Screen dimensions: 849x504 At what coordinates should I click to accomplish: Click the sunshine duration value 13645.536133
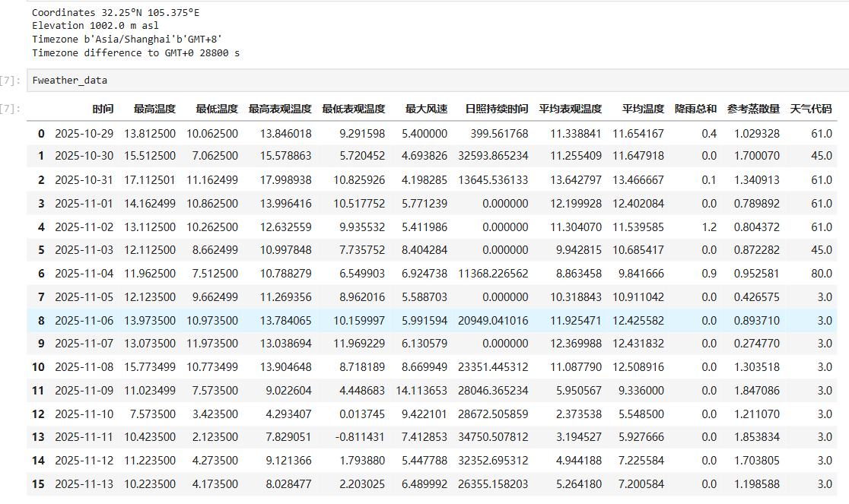point(493,180)
